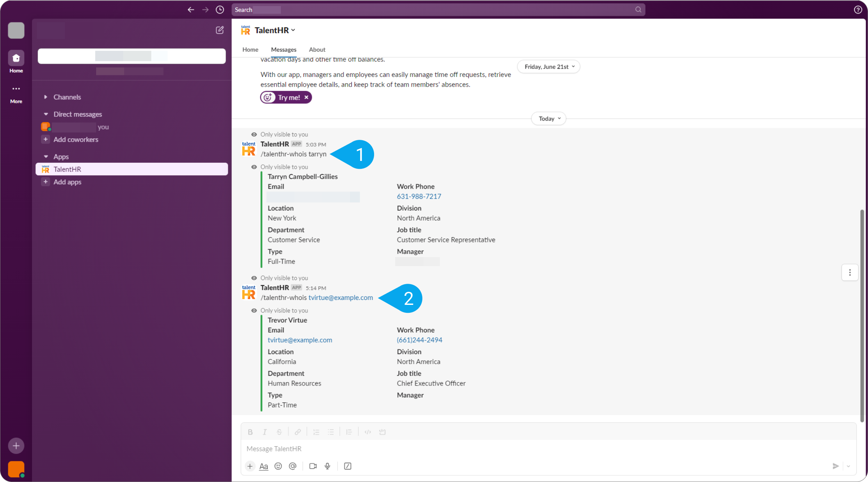Call work phone 631-988-7217
This screenshot has height=482, width=868.
click(x=419, y=196)
